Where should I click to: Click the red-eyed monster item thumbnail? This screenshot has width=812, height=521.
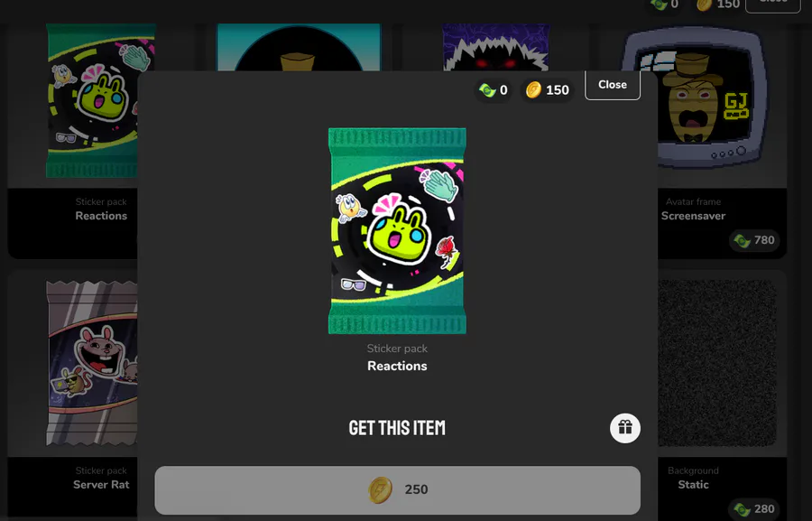tap(495, 47)
